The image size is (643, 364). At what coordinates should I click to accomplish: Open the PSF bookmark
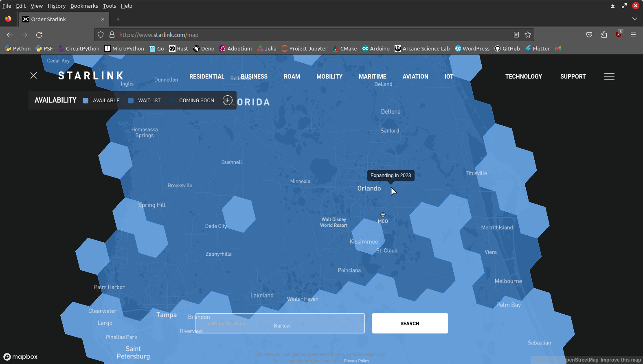[x=44, y=48]
